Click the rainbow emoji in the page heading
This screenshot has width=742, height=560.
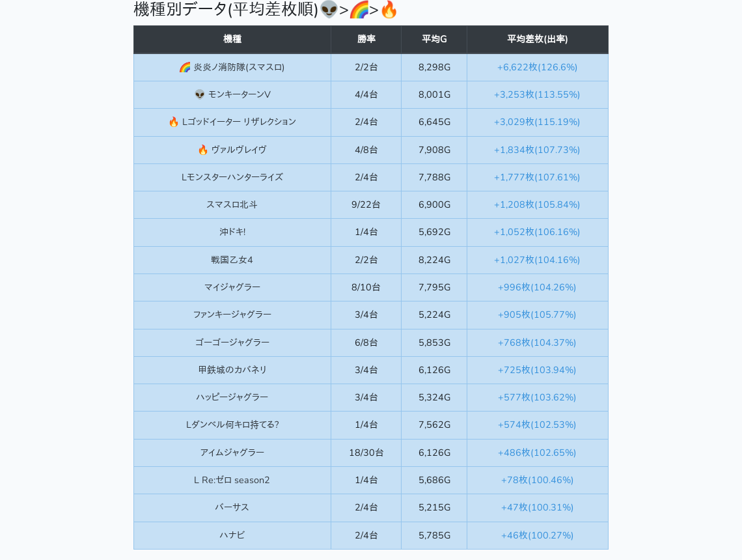359,10
